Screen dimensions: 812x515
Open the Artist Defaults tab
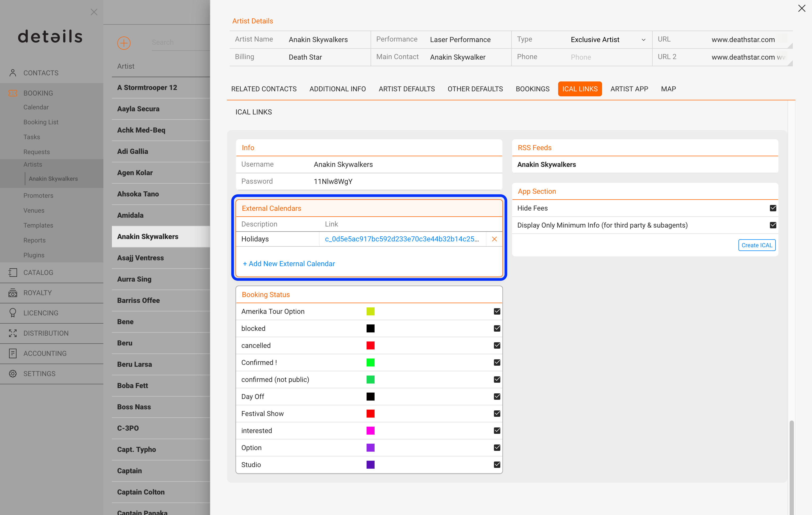pos(407,89)
